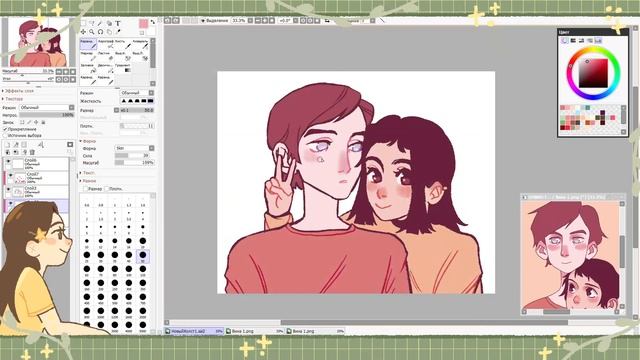Select the Кисть brush tool
Screen dimensions: 640x360
pyautogui.click(x=122, y=44)
